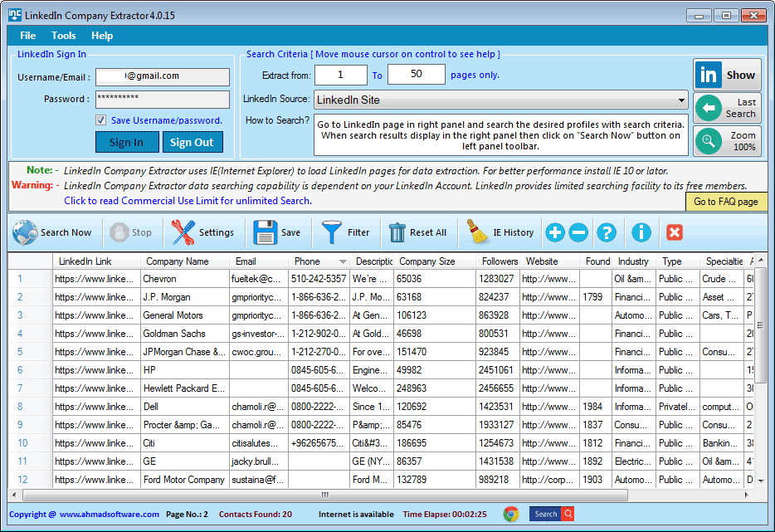
Task: Toggle the Save Username/password checkbox
Action: [100, 120]
